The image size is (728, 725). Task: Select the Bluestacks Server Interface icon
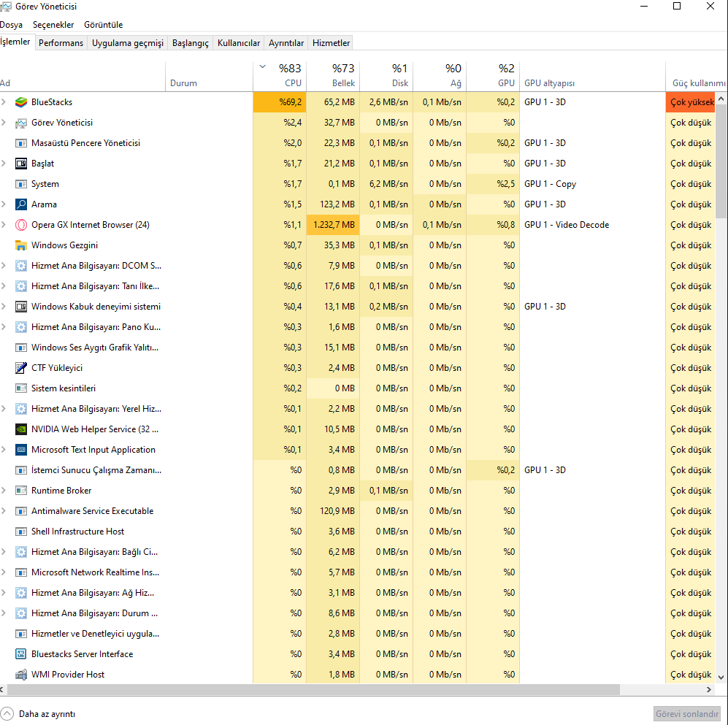click(21, 653)
